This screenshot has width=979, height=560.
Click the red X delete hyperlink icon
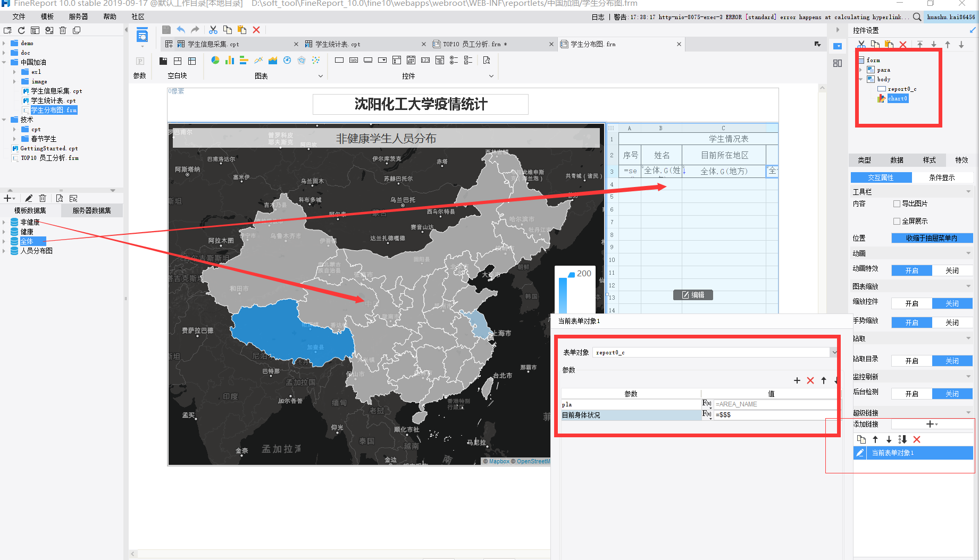[917, 439]
